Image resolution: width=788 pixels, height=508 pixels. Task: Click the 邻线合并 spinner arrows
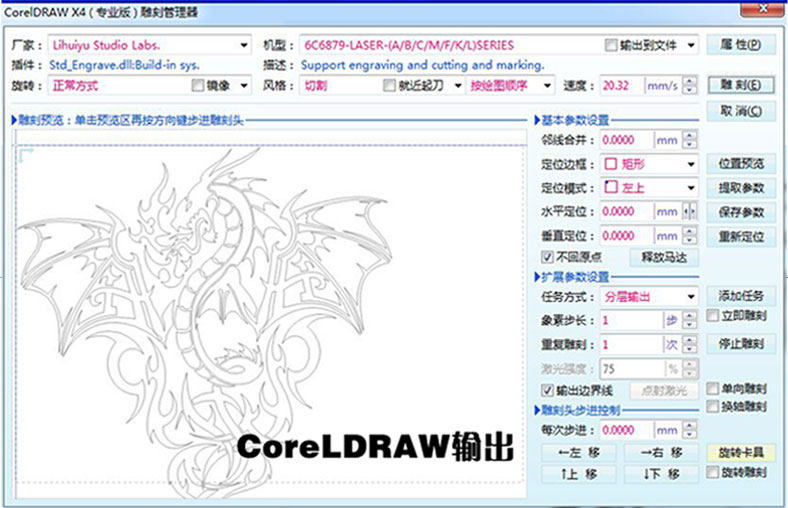click(691, 140)
